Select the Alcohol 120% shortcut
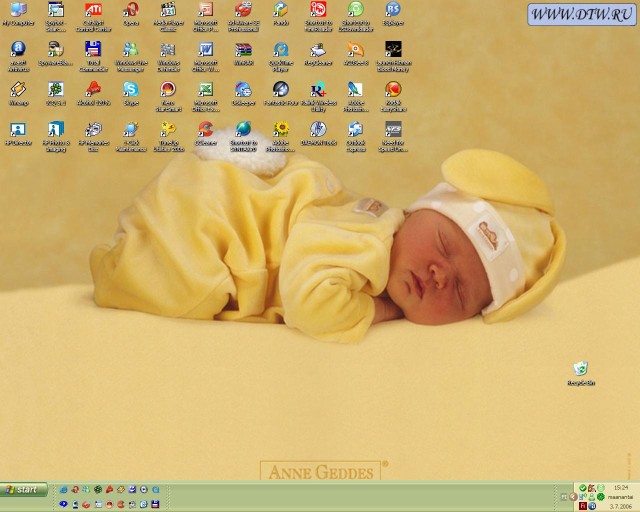 coord(93,93)
